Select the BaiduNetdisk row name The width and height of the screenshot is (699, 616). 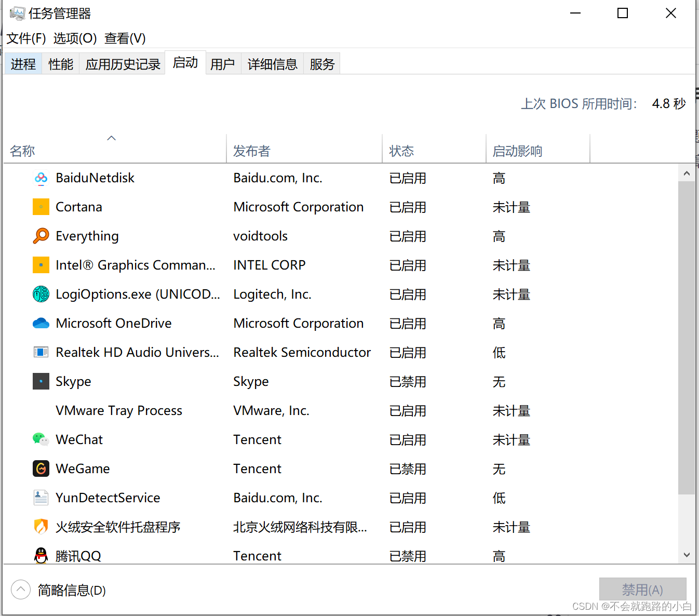coord(95,178)
